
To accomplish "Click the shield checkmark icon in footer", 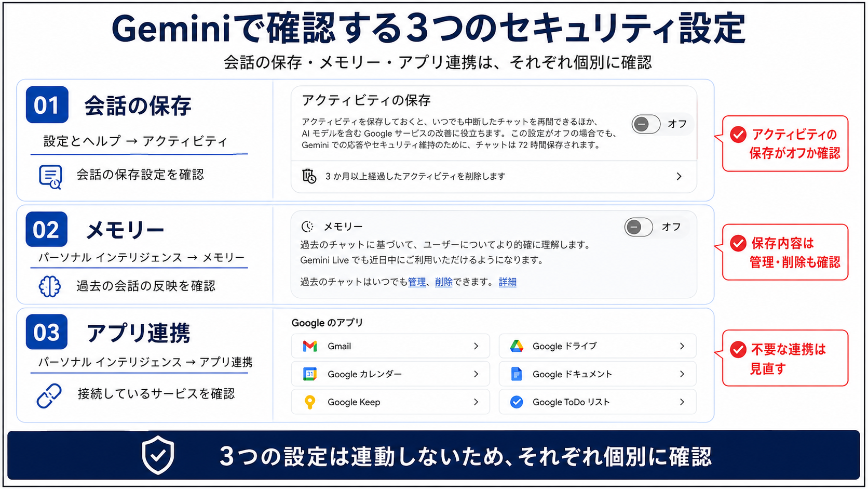I will pyautogui.click(x=158, y=455).
